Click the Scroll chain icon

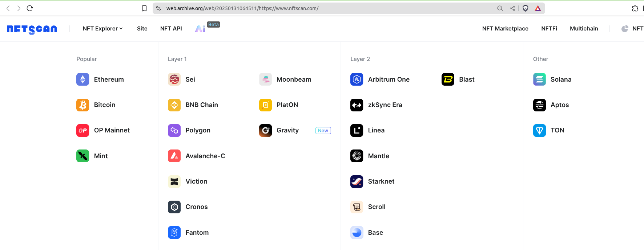357,207
